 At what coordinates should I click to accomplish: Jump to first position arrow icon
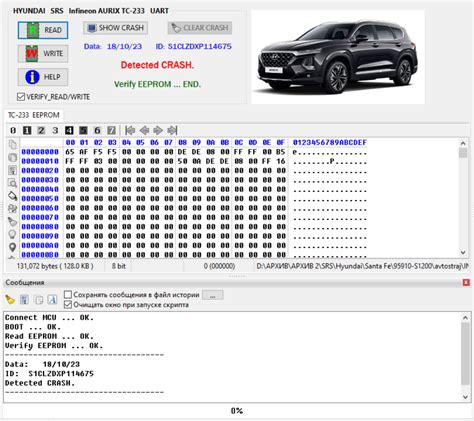pyautogui.click(x=130, y=130)
